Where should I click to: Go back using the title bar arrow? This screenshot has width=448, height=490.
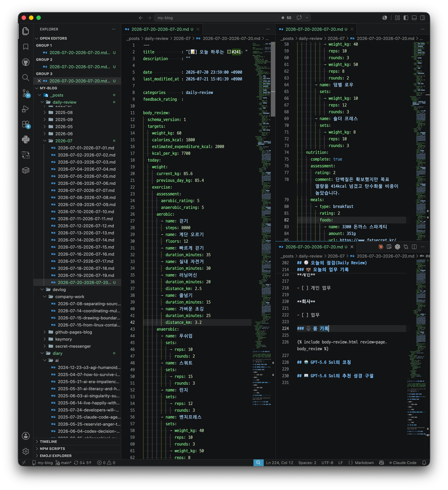141,18
